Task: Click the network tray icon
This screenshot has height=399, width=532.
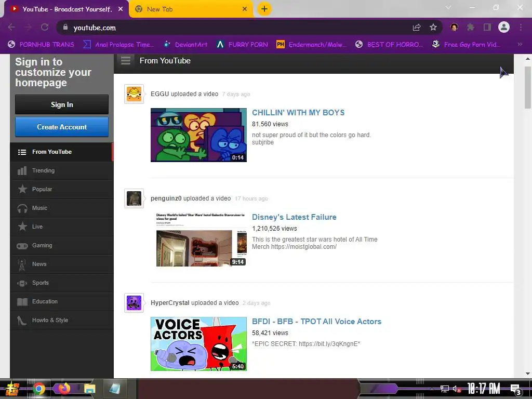Action: tap(445, 389)
